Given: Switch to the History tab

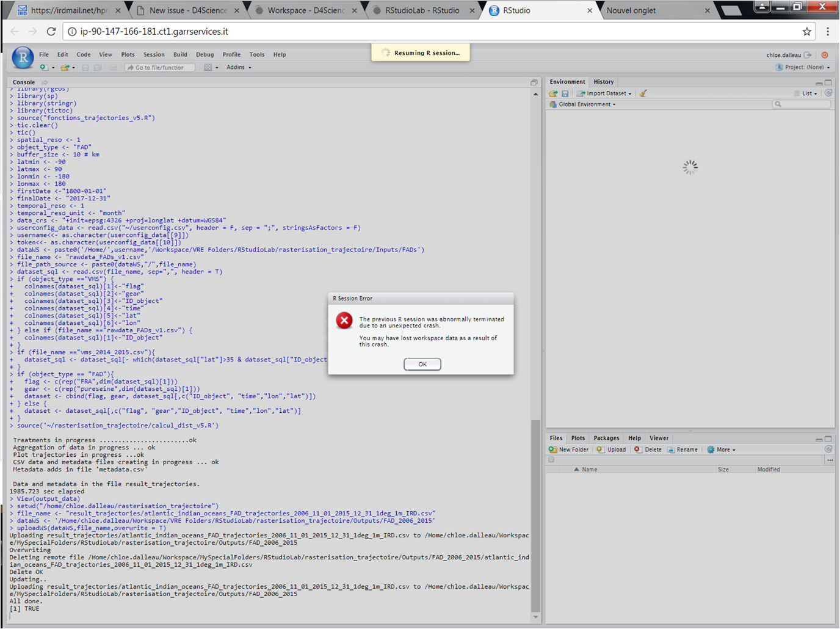Looking at the screenshot, I should click(603, 82).
